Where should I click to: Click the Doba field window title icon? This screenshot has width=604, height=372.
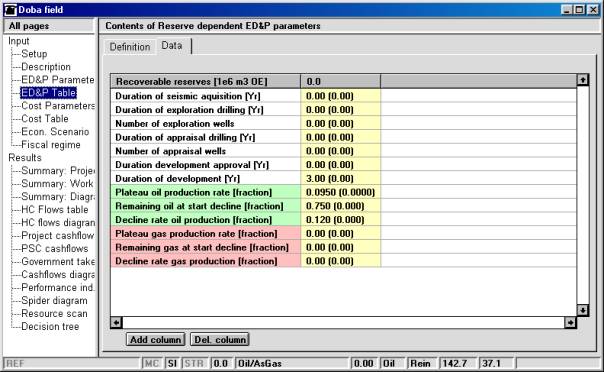(10, 10)
